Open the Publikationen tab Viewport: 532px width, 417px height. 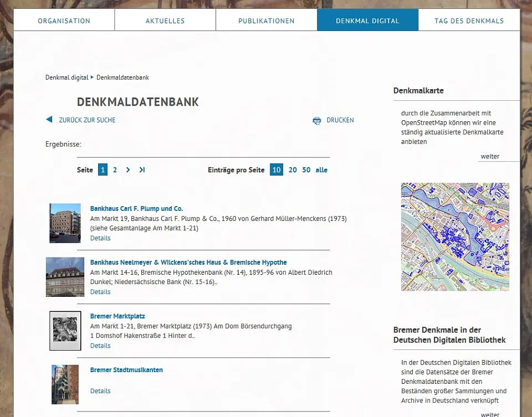(x=267, y=21)
